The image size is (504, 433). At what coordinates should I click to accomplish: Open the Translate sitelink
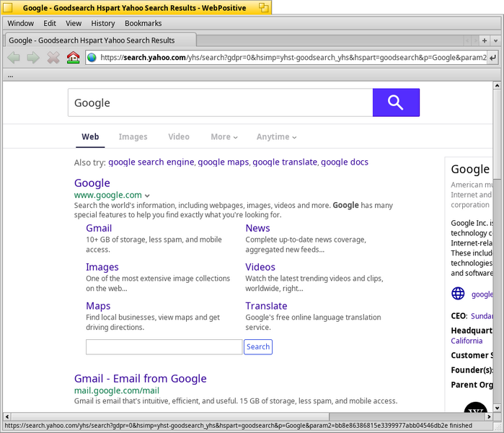tap(267, 306)
